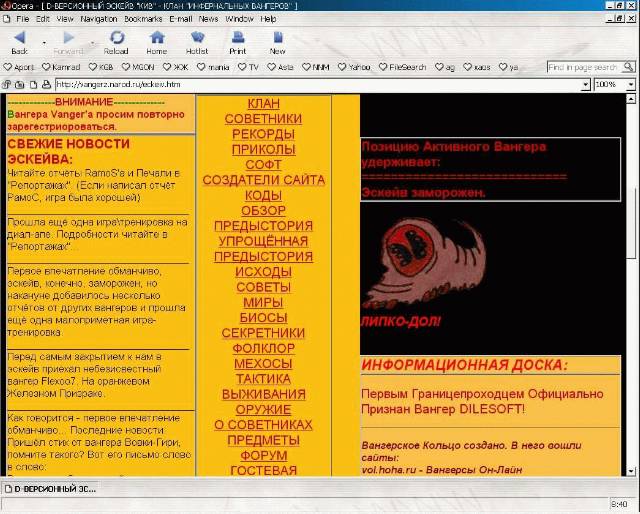Open the 100% zoom level dropdown
Image resolution: width=640 pixels, height=514 pixels.
tap(631, 85)
